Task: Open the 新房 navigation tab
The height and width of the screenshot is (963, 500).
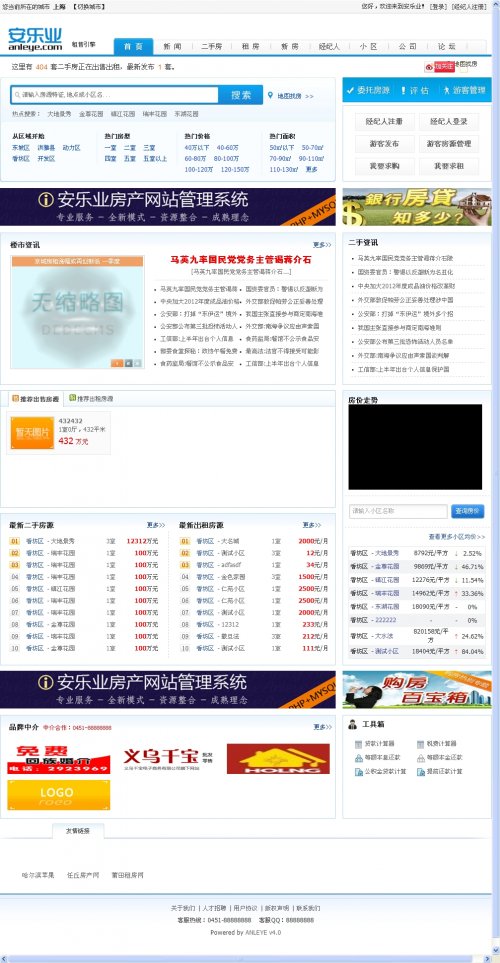Action: [x=290, y=47]
